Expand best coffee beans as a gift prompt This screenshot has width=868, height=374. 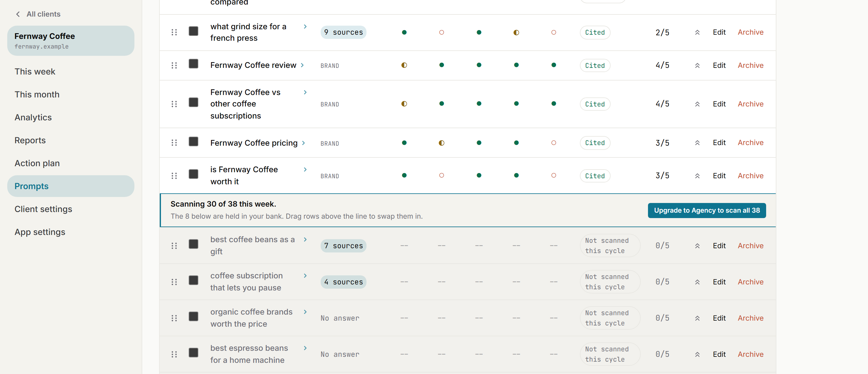point(305,239)
